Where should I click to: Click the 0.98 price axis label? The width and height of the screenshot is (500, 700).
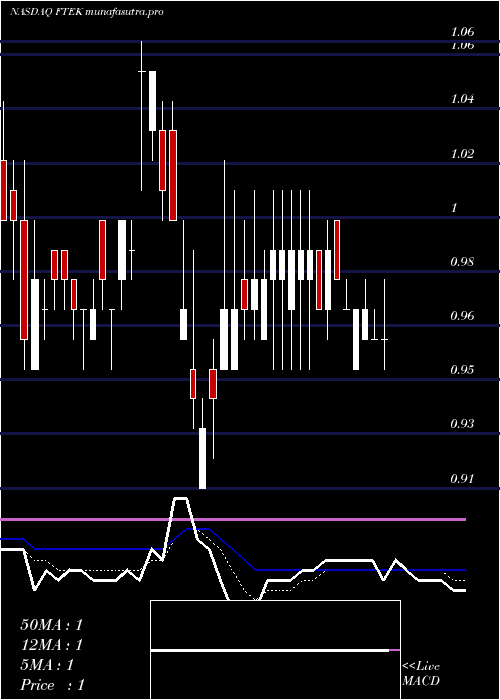[462, 261]
